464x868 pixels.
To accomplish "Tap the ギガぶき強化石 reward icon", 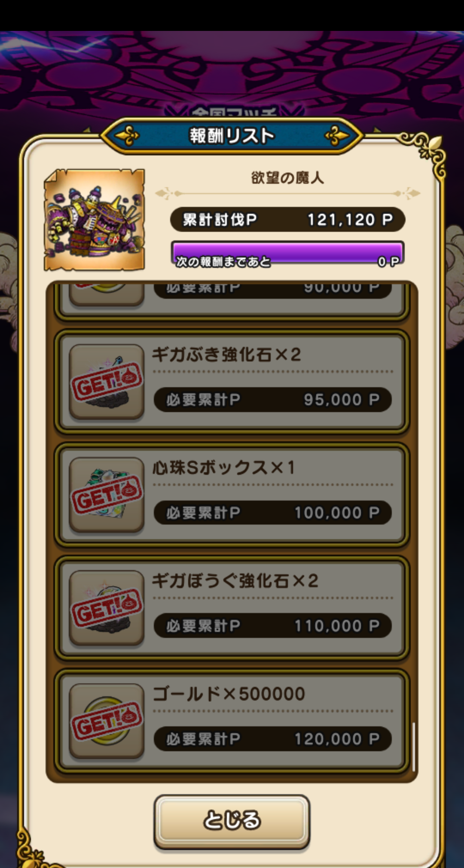I will 107,381.
